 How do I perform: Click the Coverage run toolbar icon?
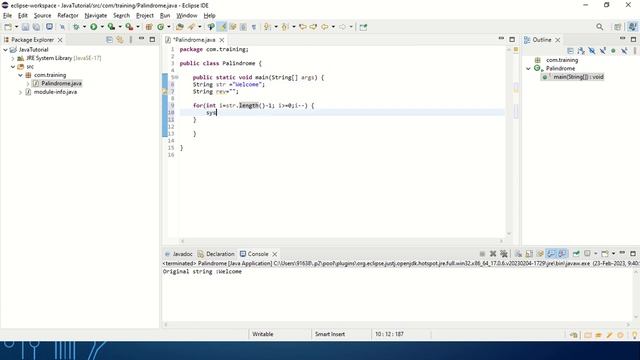[111, 27]
